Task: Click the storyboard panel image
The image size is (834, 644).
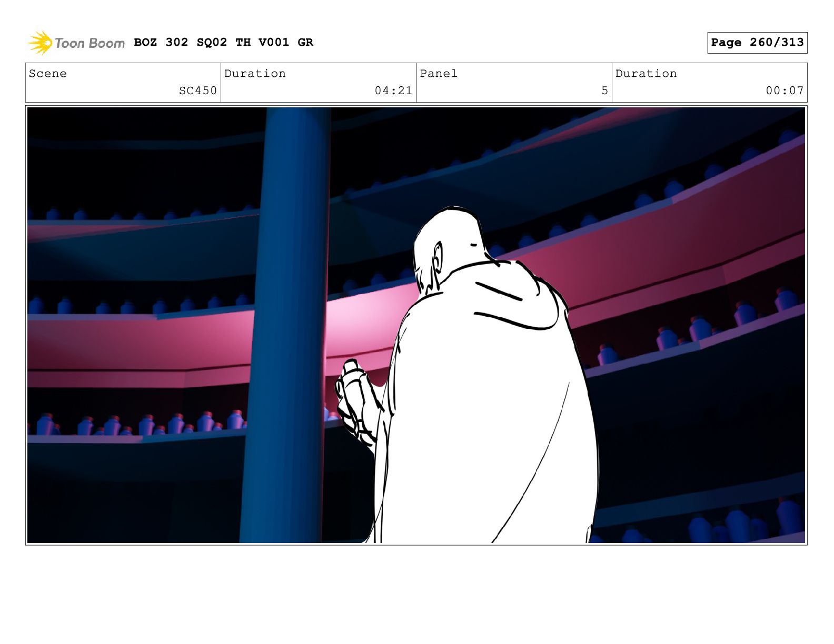Action: click(x=416, y=325)
